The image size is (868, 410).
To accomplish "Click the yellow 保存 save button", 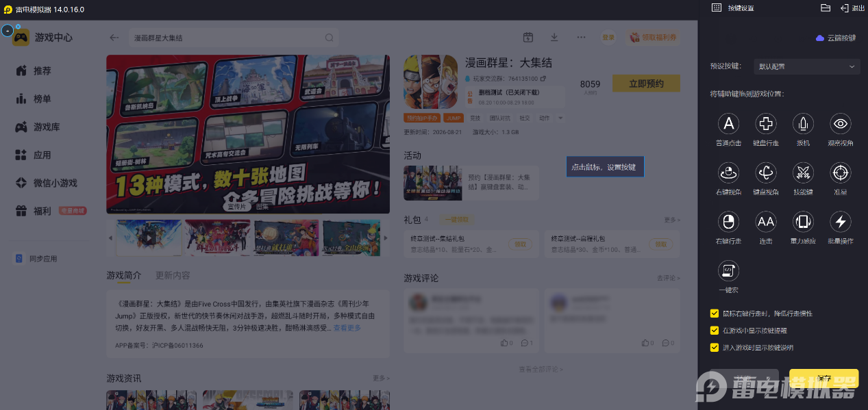I will coord(823,379).
